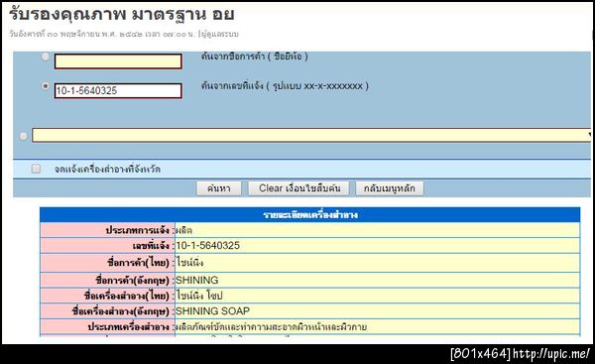Click the ผู้ดูแลระบบ link in header
The image size is (595, 364).
pyautogui.click(x=219, y=34)
